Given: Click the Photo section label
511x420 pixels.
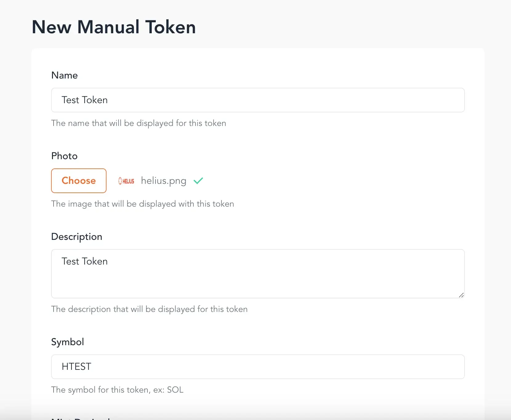Looking at the screenshot, I should [64, 156].
